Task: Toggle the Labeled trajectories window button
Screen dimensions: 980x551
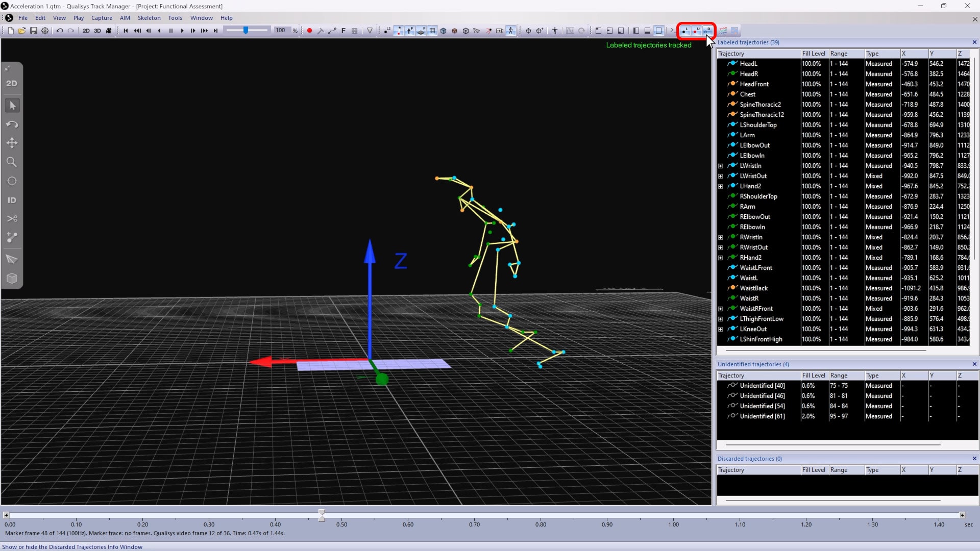Action: pyautogui.click(x=685, y=31)
